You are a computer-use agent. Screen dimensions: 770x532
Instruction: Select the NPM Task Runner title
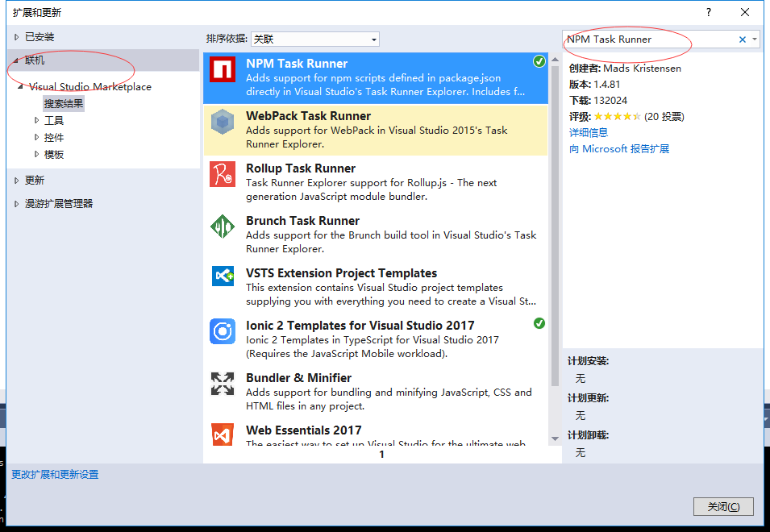pyautogui.click(x=297, y=64)
